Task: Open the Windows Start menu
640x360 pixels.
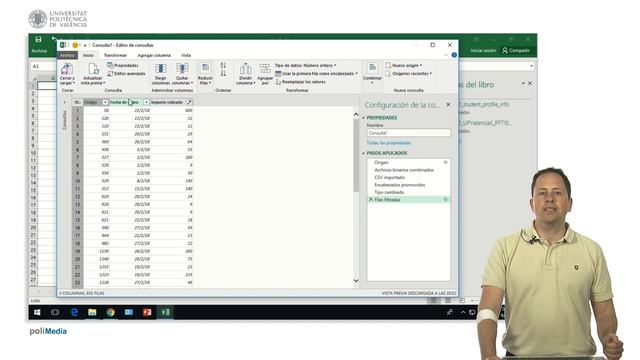Action: tap(37, 312)
